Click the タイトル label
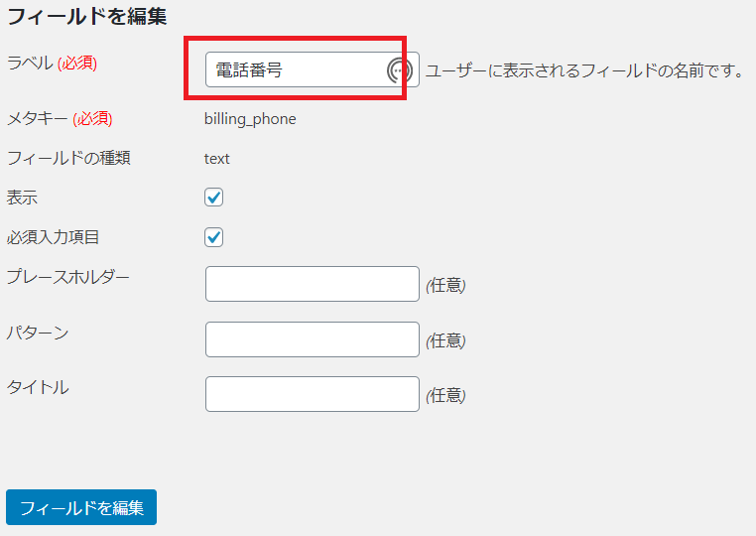This screenshot has height=536, width=756. 38,387
